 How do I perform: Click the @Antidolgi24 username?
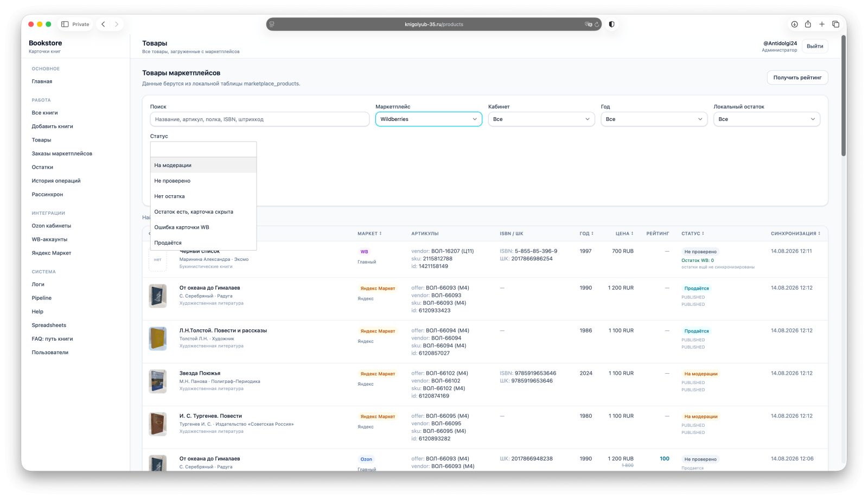point(780,43)
